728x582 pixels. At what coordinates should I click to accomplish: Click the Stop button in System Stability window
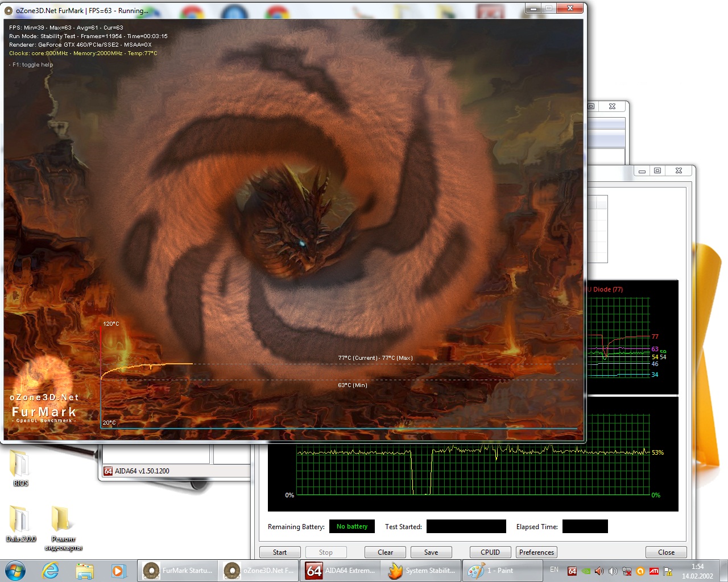326,552
